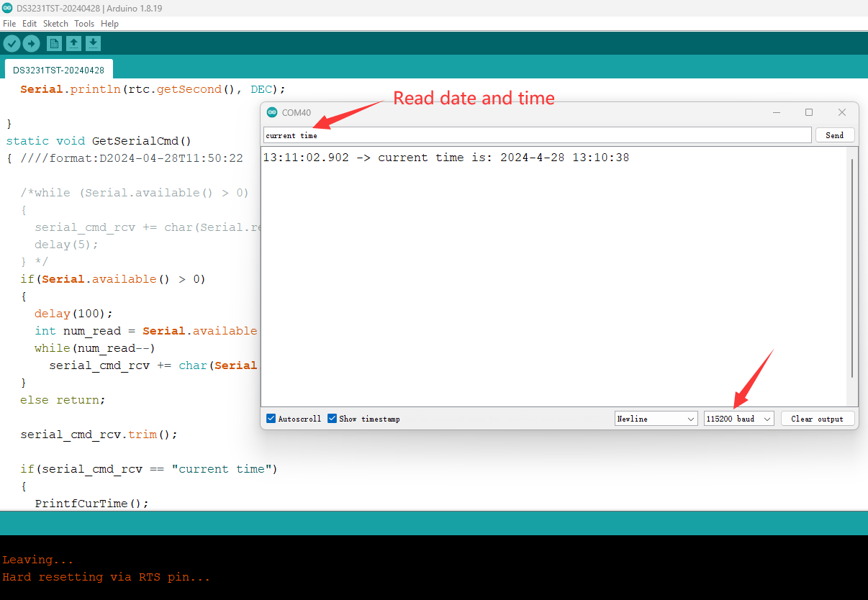Screen dimensions: 868x600
Task: Click the serial command input field
Action: pos(537,135)
